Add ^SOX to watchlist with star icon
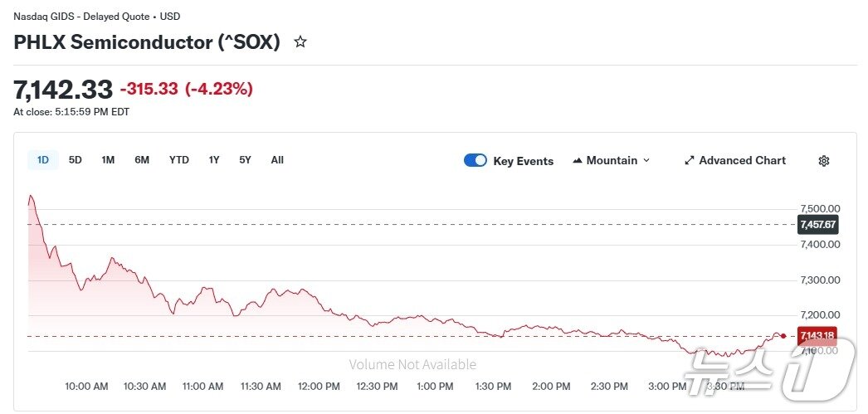The image size is (868, 414). coord(300,41)
